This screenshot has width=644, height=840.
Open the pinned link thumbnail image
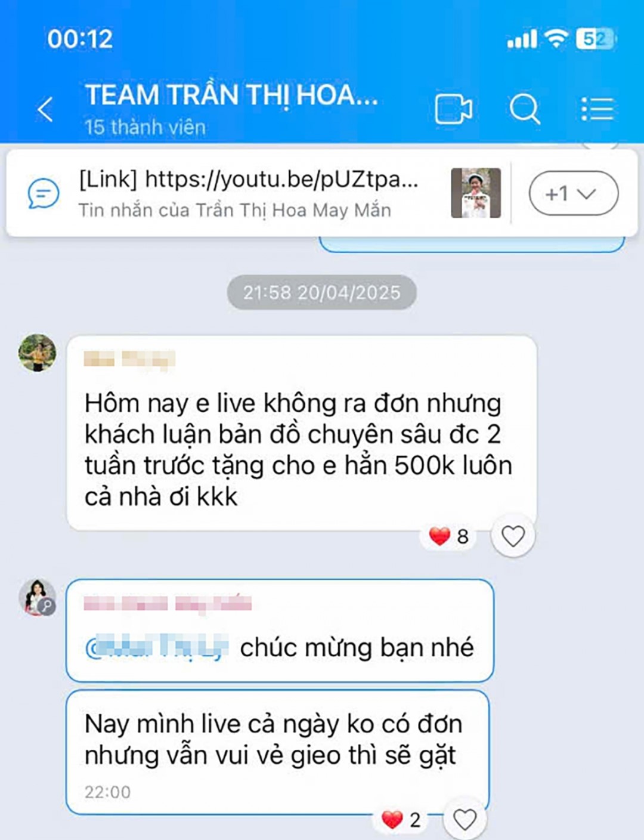coord(476,193)
